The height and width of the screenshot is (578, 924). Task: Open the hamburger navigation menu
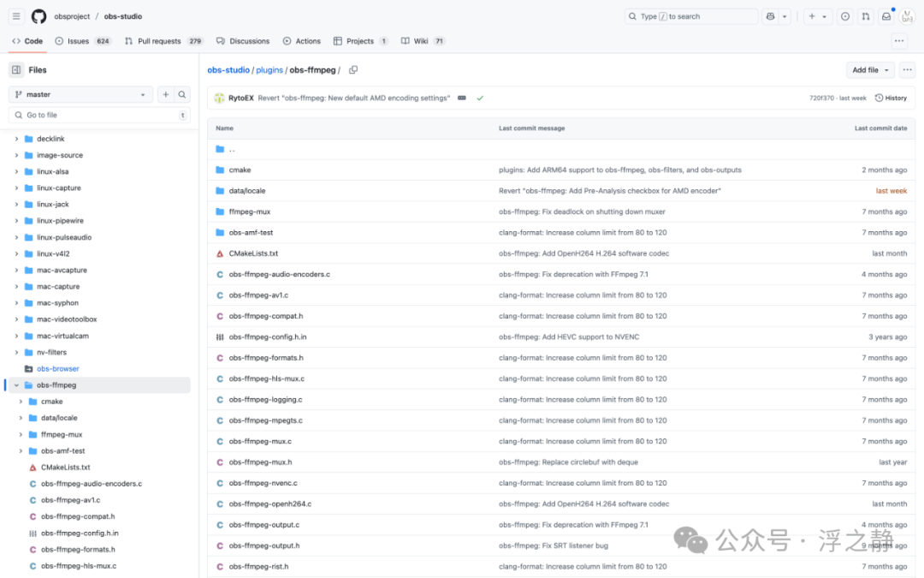[x=16, y=16]
